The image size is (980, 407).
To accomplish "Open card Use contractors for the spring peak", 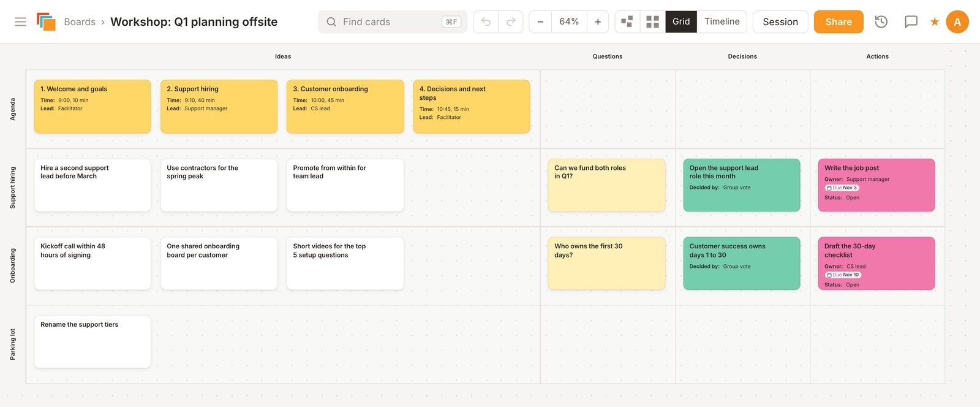I will click(219, 185).
